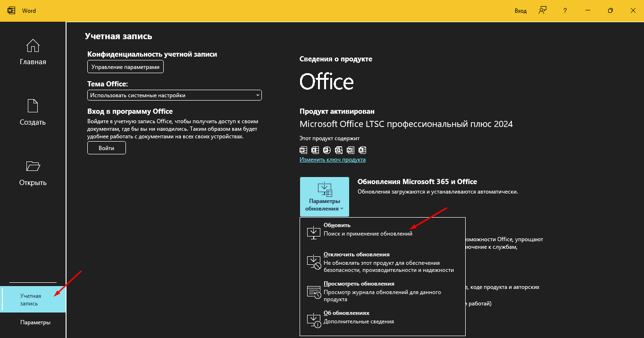Click the Access product icon

362,150
